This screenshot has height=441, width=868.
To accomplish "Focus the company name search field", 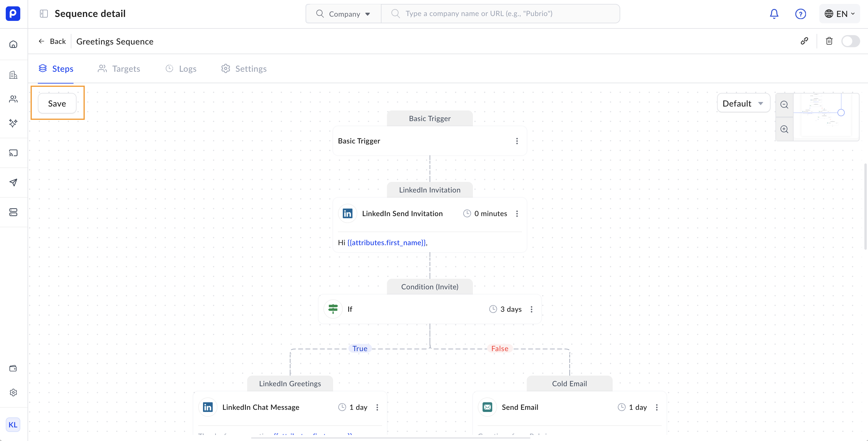I will click(506, 14).
